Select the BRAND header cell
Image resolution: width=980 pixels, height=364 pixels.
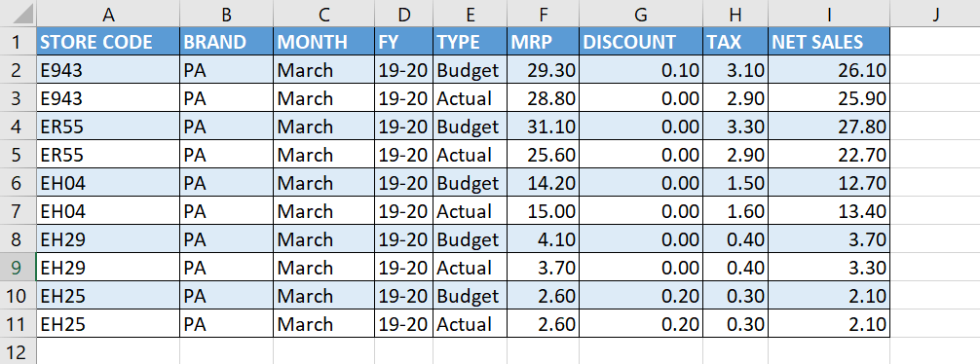[226, 42]
